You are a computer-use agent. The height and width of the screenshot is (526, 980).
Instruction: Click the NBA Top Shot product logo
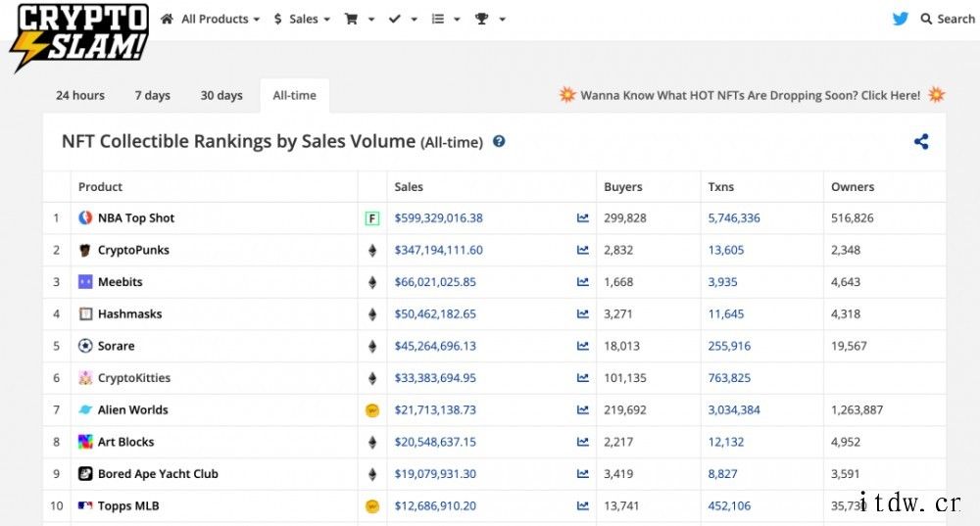point(85,218)
